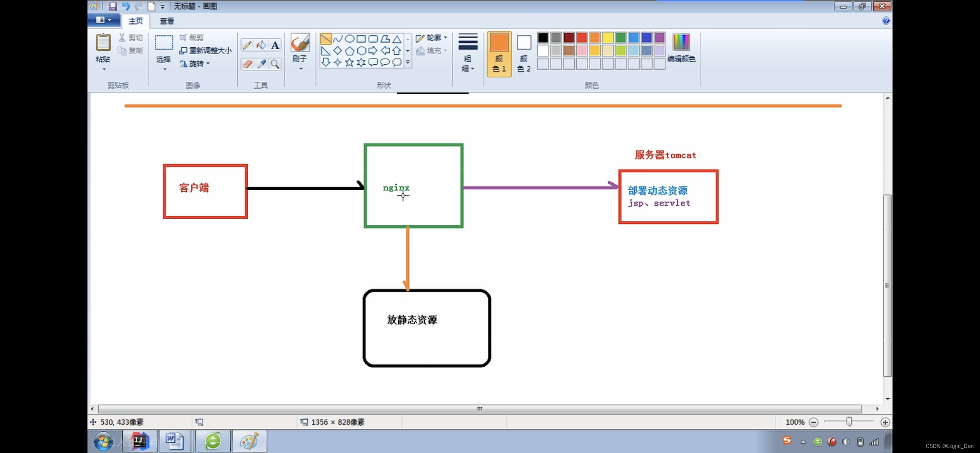Choose the five-point star shape
Viewport: 980px width, 453px height.
point(349,62)
